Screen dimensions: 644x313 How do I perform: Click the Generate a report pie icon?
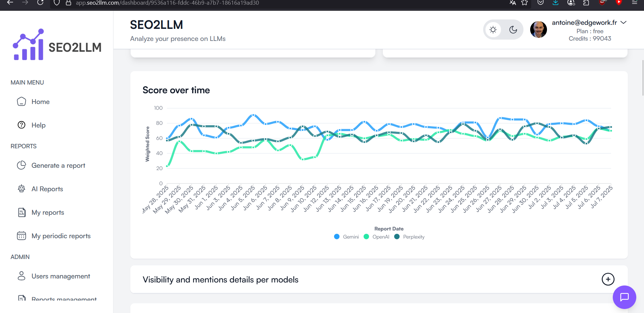(x=21, y=165)
